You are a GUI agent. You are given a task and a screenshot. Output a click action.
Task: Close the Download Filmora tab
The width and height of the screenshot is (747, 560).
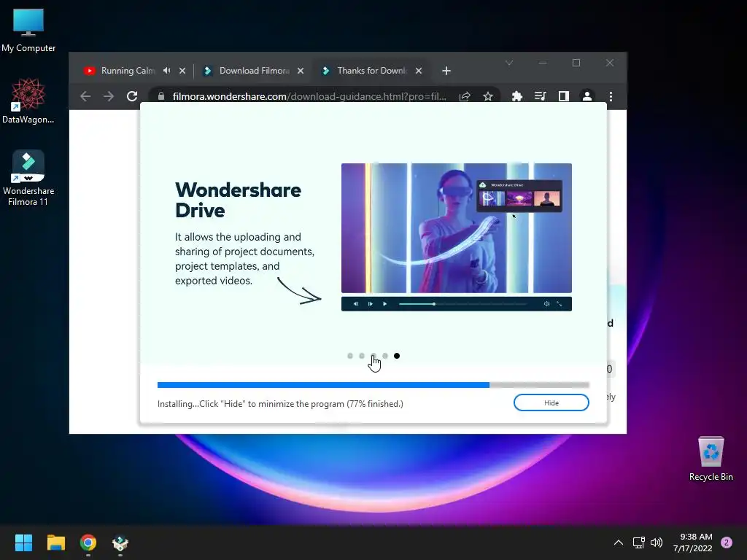[301, 71]
